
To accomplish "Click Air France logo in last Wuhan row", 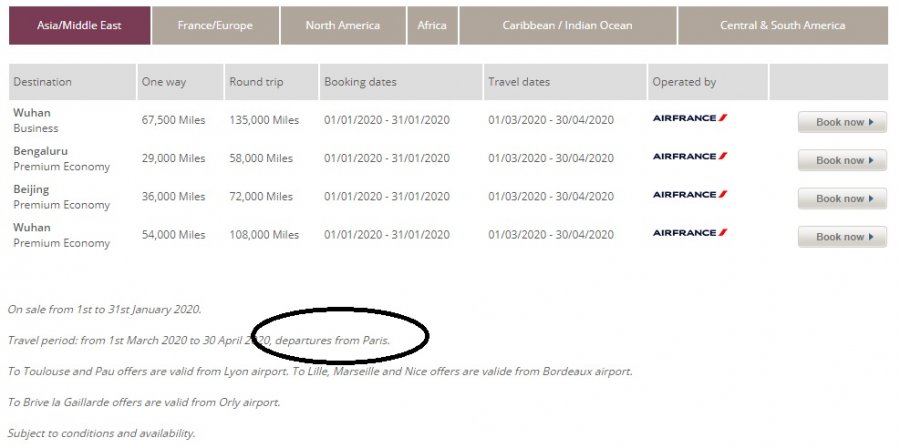I will pos(690,233).
